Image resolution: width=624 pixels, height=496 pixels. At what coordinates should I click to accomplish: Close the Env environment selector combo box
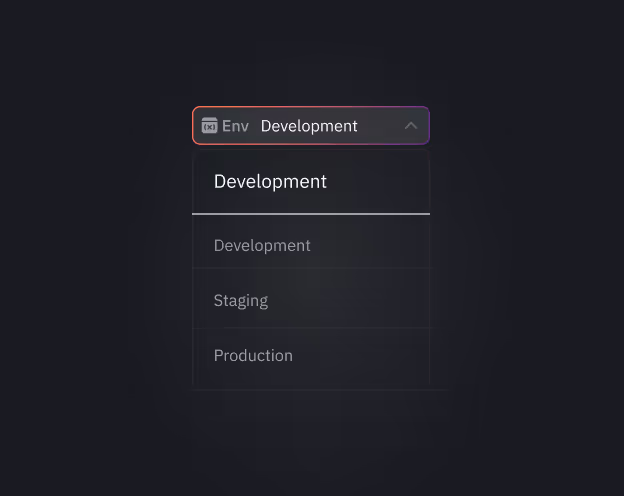411,126
